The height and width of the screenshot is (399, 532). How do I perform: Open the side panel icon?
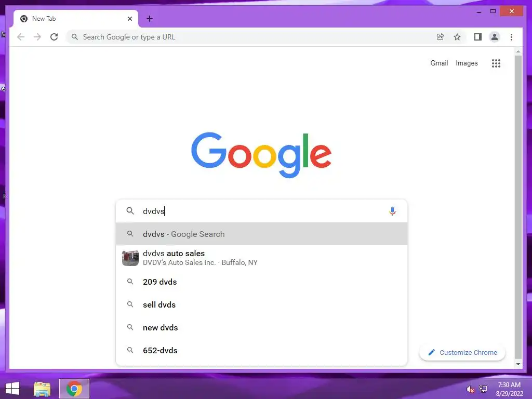[x=478, y=37]
